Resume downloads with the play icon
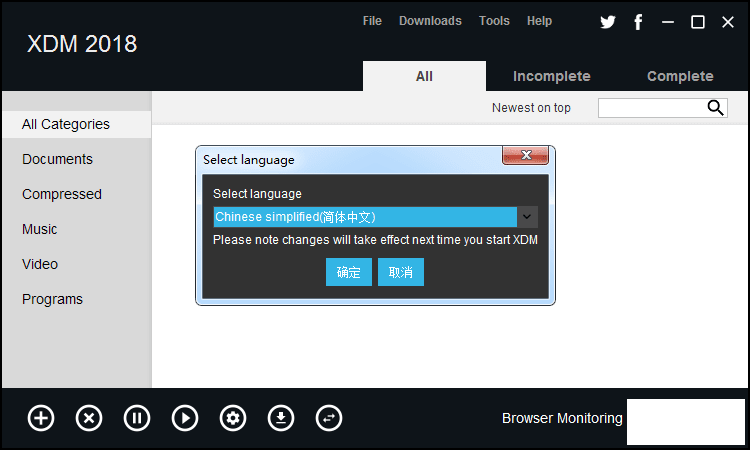This screenshot has width=750, height=450. pyautogui.click(x=185, y=418)
